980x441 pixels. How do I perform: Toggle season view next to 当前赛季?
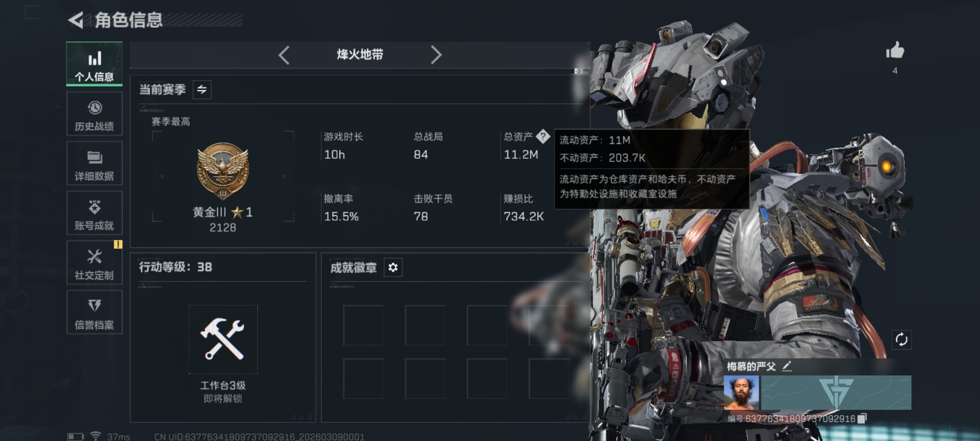(202, 89)
